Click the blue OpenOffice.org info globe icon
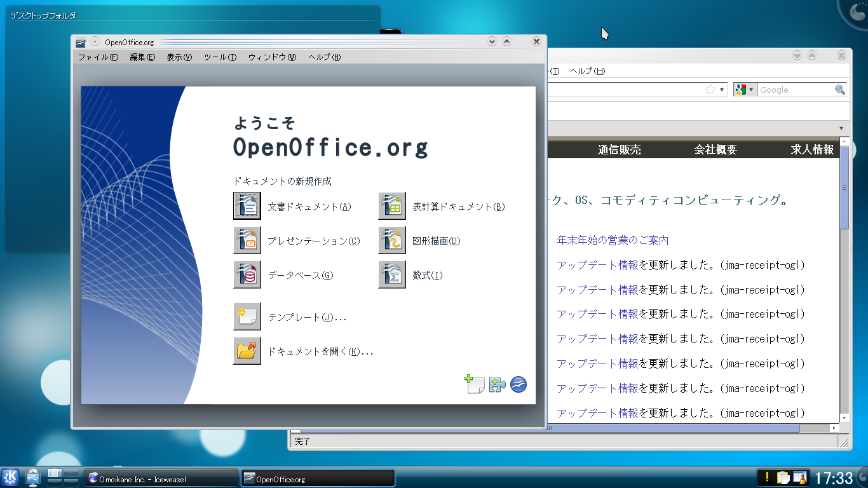Image resolution: width=868 pixels, height=488 pixels. (519, 384)
